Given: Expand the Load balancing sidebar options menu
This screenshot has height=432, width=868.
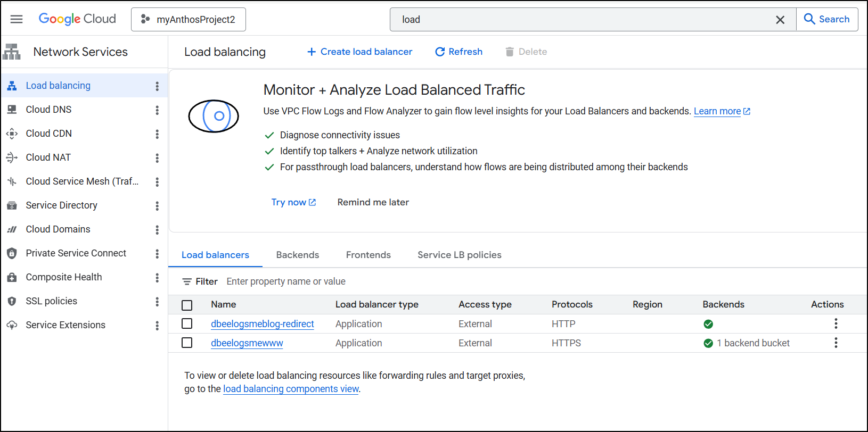Looking at the screenshot, I should (157, 86).
